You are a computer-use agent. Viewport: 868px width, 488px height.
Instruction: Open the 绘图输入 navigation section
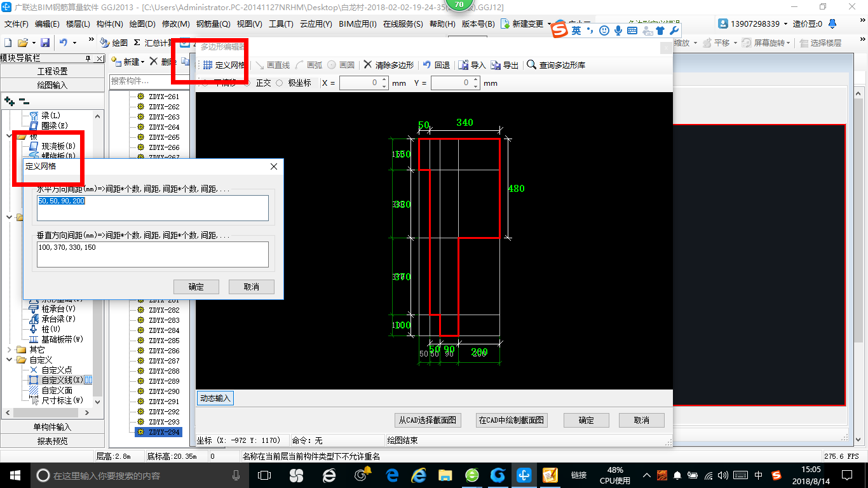pos(52,85)
